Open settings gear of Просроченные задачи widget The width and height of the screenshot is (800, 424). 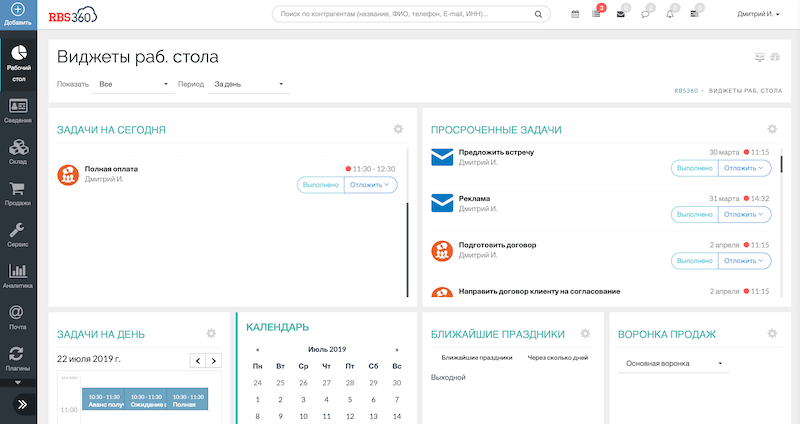(x=771, y=129)
